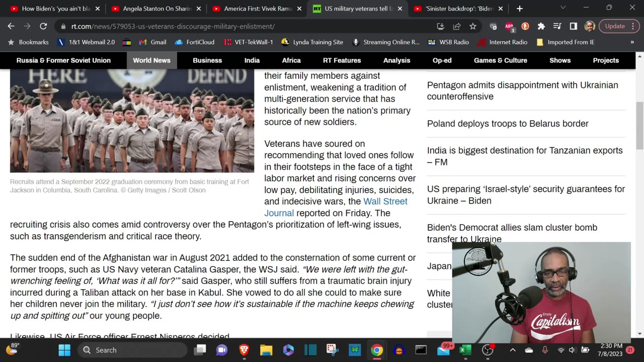The height and width of the screenshot is (362, 644).
Task: Open the Streaming Online R... bookmark
Action: pos(386,42)
